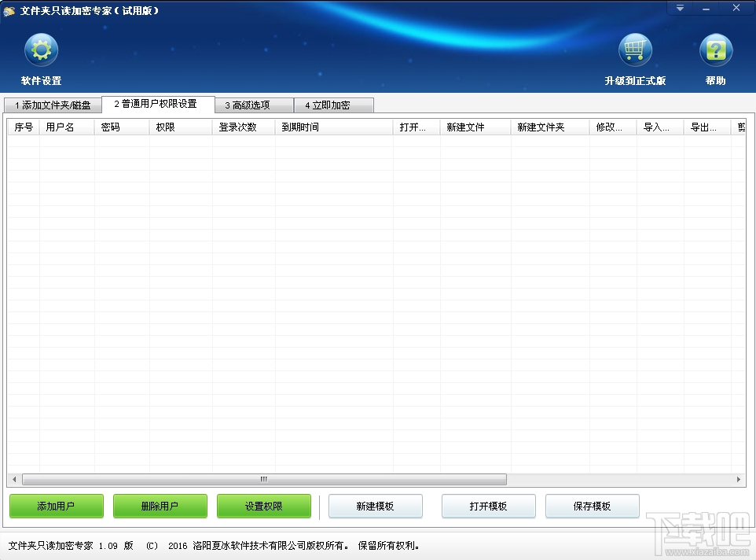
Task: Click the 密码 column header
Action: point(122,127)
